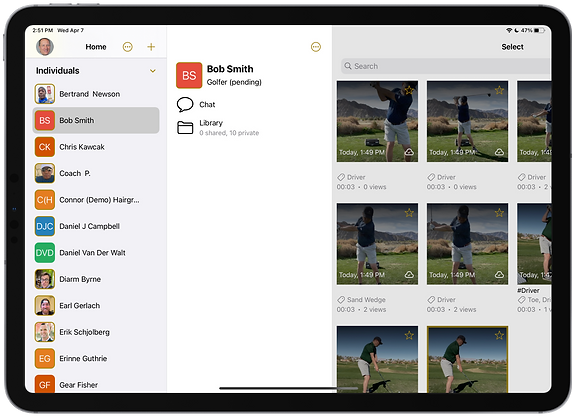Click the library Search field

click(446, 66)
